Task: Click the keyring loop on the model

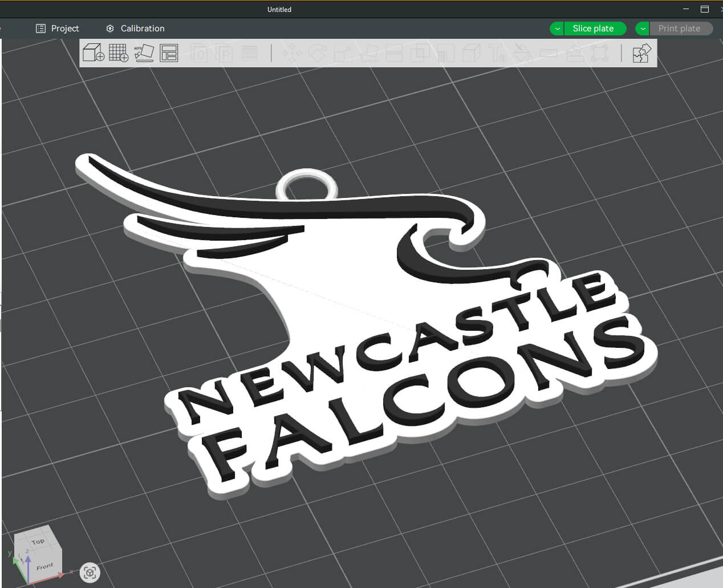Action: click(x=307, y=184)
